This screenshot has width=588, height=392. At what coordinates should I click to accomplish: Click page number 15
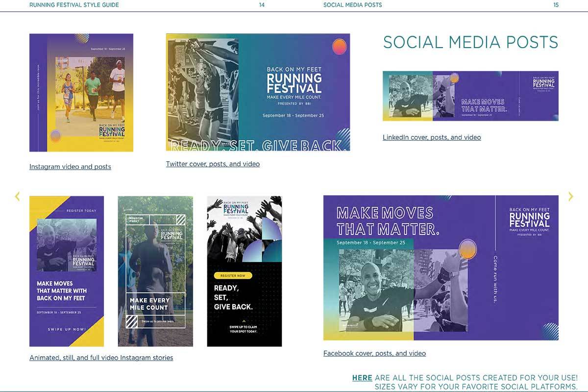[556, 5]
